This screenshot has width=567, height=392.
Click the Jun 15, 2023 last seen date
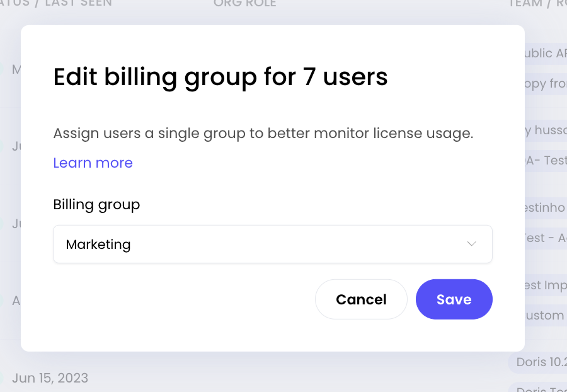coord(50,378)
